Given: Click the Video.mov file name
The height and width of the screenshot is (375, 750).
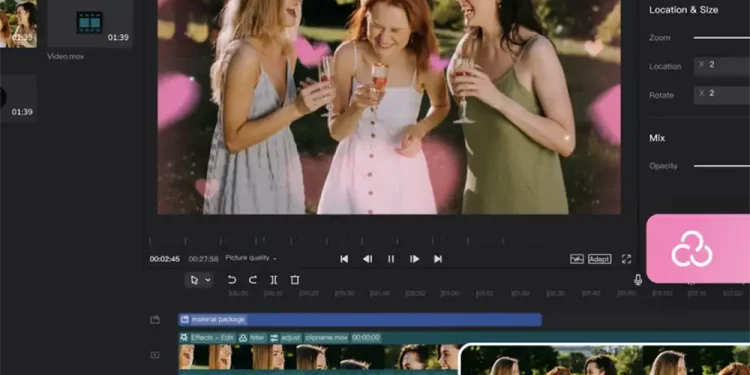Looking at the screenshot, I should point(66,56).
